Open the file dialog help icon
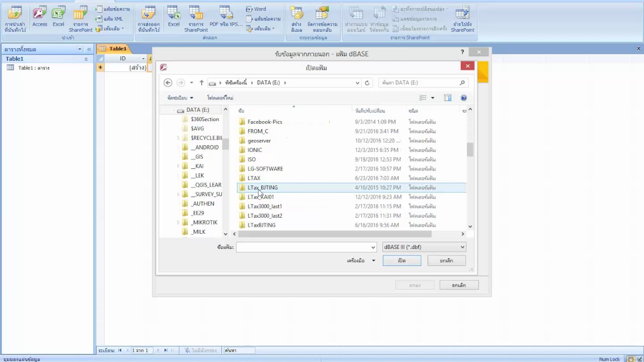Image resolution: width=644 pixels, height=362 pixels. (463, 98)
